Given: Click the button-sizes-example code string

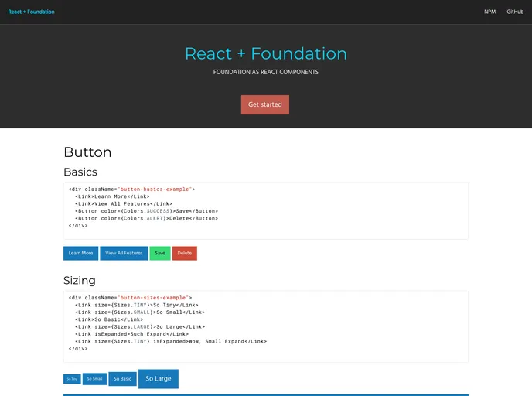Looking at the screenshot, I should click(153, 298).
